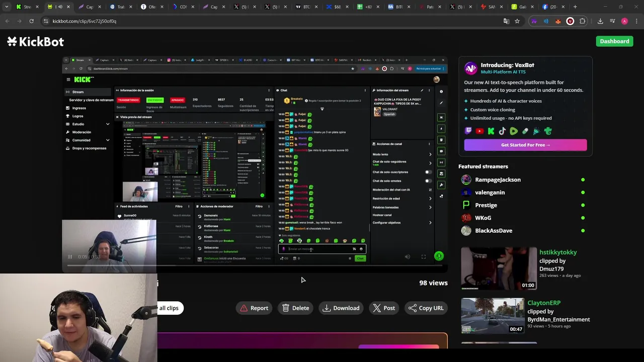The height and width of the screenshot is (362, 644).
Task: Switch to the Kick Stream tab
Action: click(27, 7)
